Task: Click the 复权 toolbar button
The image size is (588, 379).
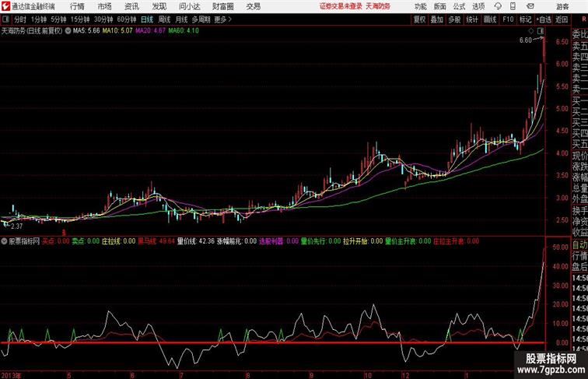Action: click(x=419, y=19)
